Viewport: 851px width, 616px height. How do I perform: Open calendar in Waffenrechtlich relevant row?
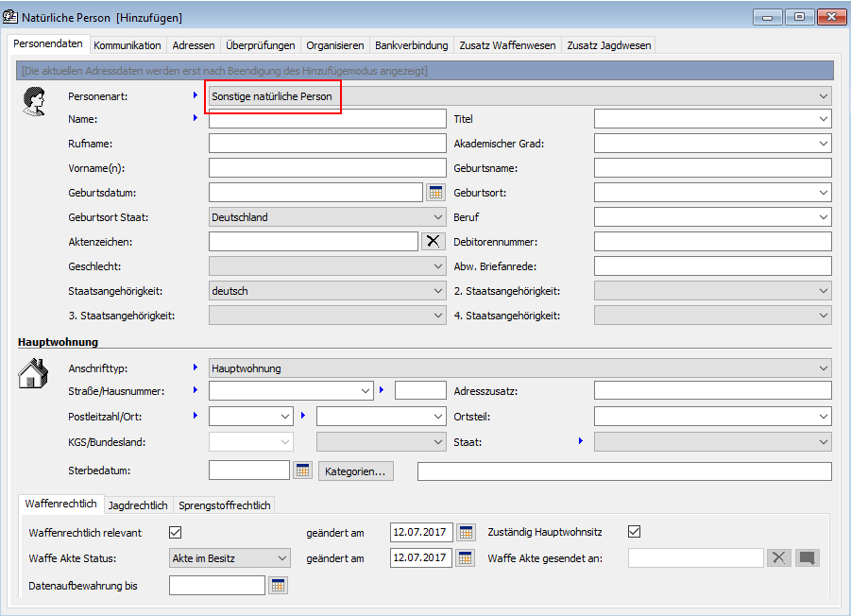tap(466, 532)
